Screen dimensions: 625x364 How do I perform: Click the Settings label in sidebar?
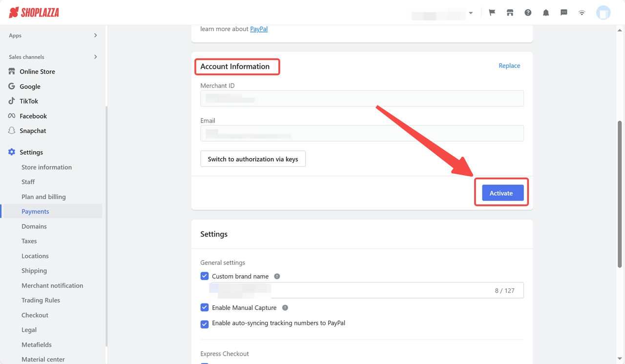coord(31,152)
